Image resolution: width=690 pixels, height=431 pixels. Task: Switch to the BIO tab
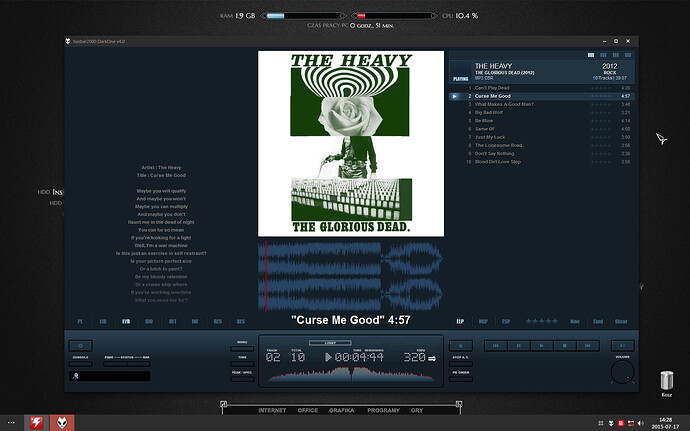tap(149, 321)
